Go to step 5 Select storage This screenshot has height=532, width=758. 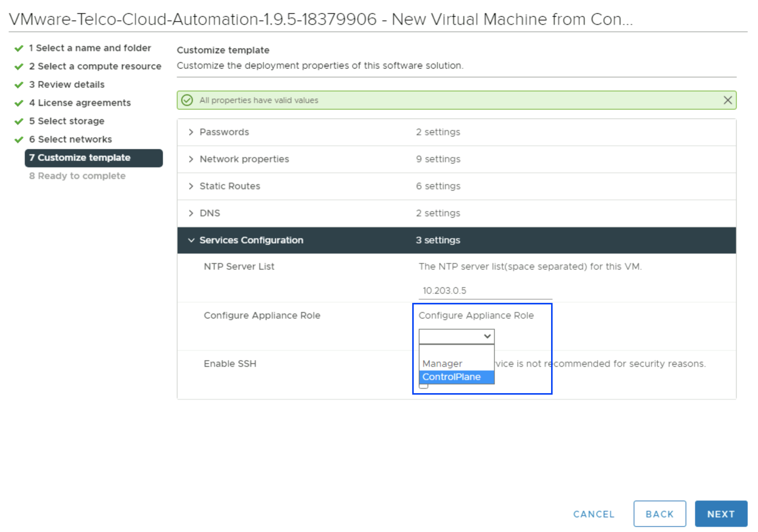point(67,121)
